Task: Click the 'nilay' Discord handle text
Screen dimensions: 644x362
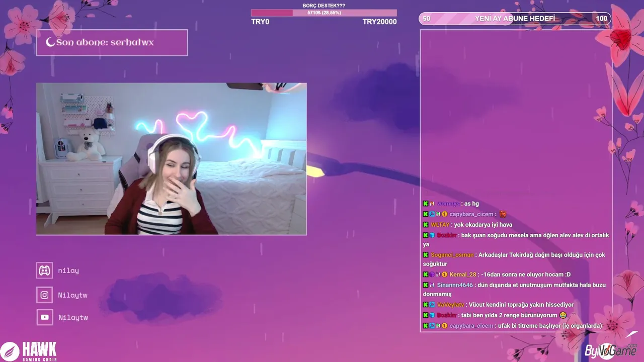Action: point(68,270)
